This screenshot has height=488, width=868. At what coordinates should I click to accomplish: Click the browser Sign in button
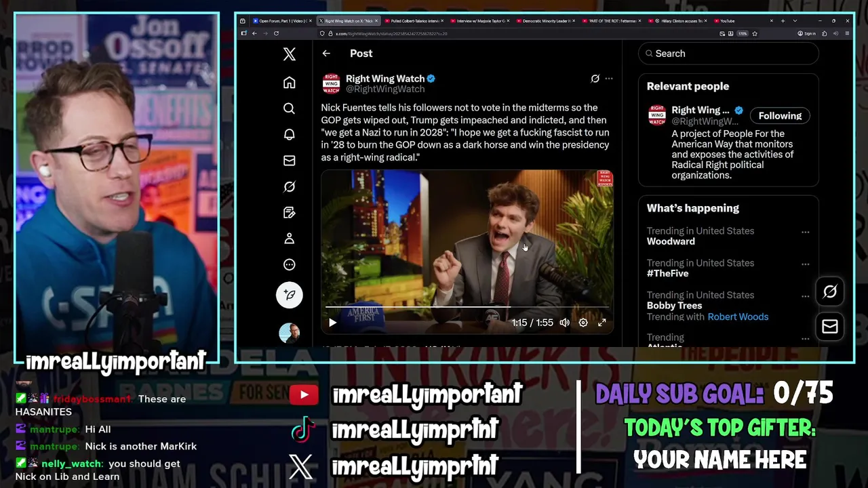(807, 33)
